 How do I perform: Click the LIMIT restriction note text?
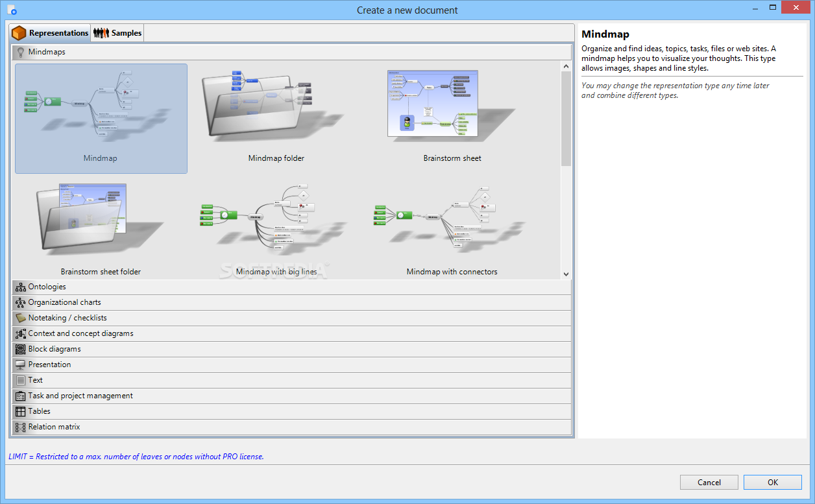coord(136,457)
